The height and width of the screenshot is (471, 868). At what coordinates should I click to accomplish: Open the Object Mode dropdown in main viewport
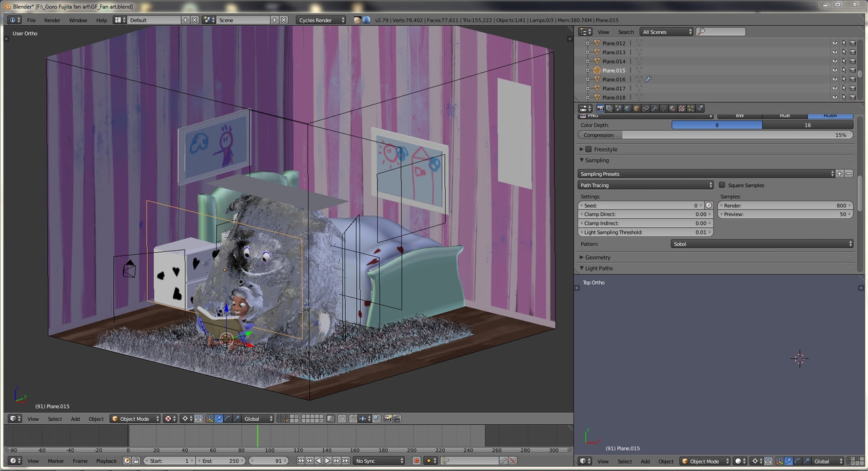136,419
